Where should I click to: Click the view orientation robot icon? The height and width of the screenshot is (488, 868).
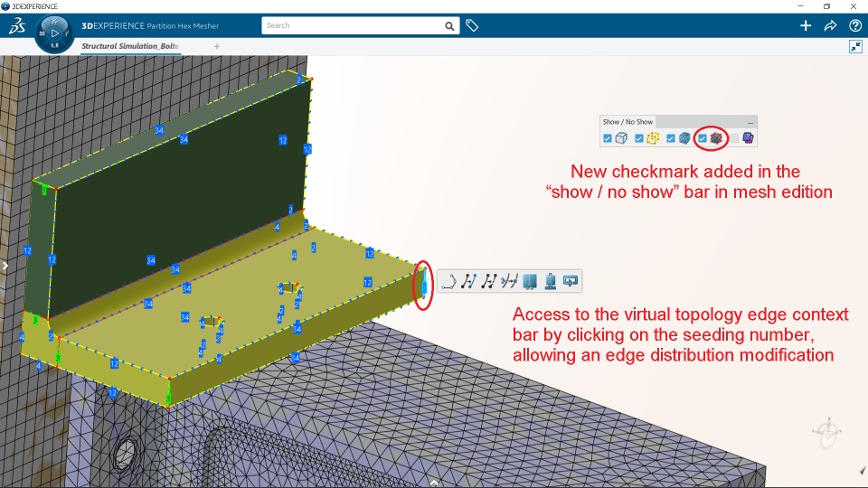(827, 433)
